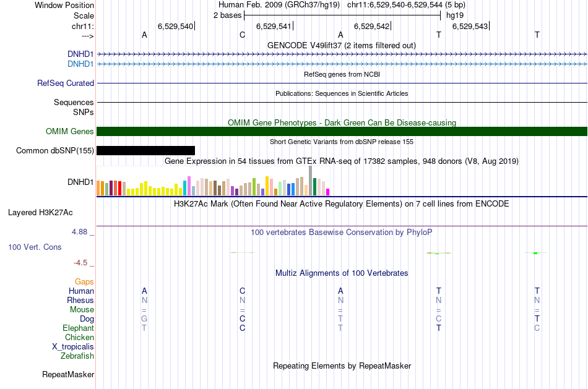This screenshot has height=389, width=588.
Task: Click the GENCODE V49lift37 track title
Action: point(342,46)
